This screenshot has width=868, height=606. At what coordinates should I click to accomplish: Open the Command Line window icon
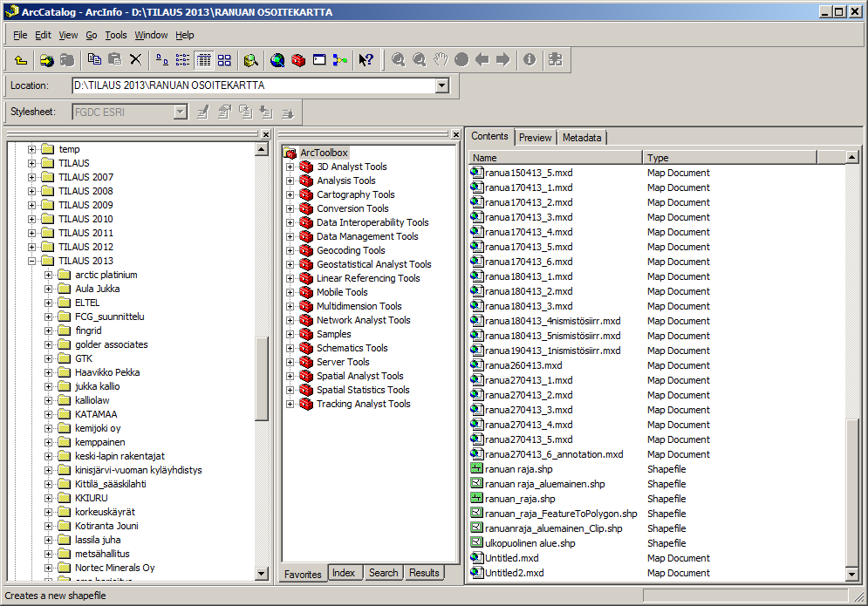point(319,60)
